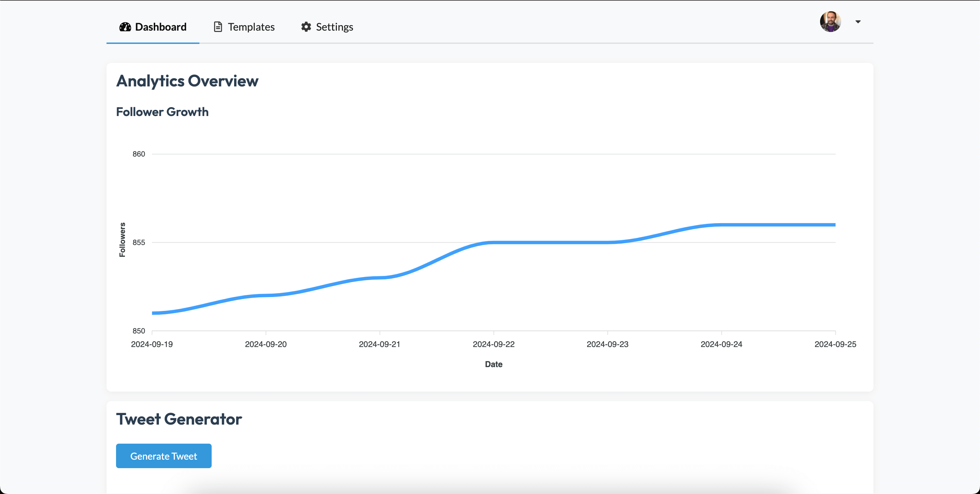The width and height of the screenshot is (980, 494).
Task: Switch to the Dashboard tab
Action: pyautogui.click(x=160, y=27)
